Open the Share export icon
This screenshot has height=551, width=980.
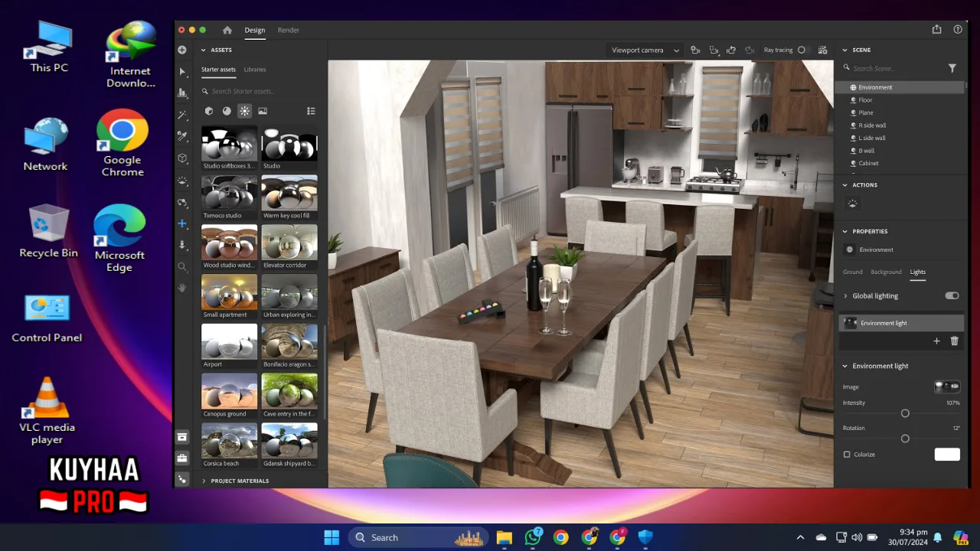pos(936,29)
